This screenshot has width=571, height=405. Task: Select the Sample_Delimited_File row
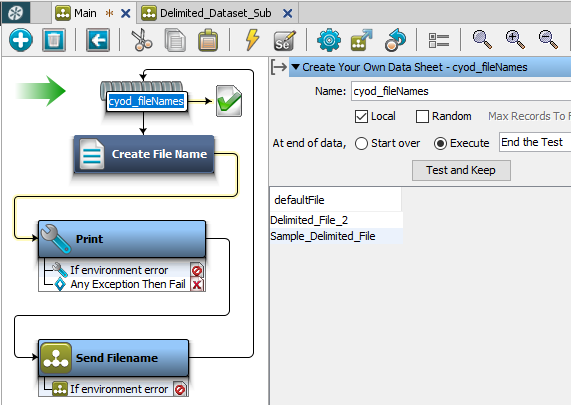pyautogui.click(x=336, y=236)
